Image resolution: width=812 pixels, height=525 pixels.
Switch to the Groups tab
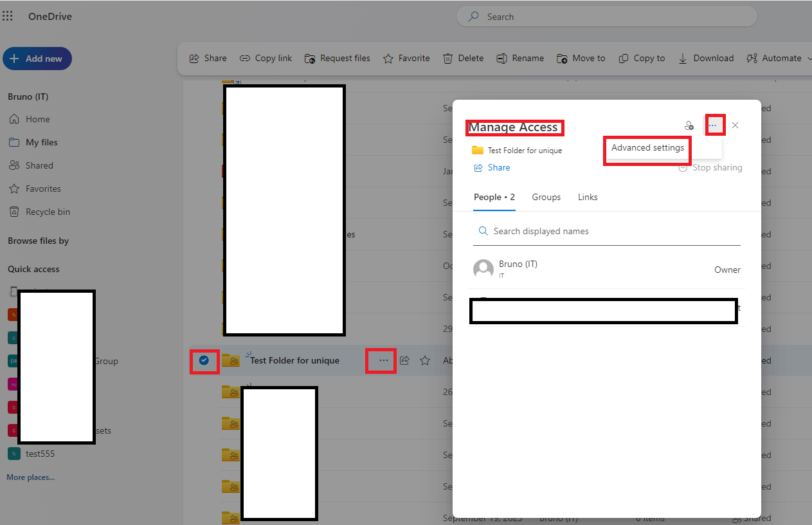[546, 198]
